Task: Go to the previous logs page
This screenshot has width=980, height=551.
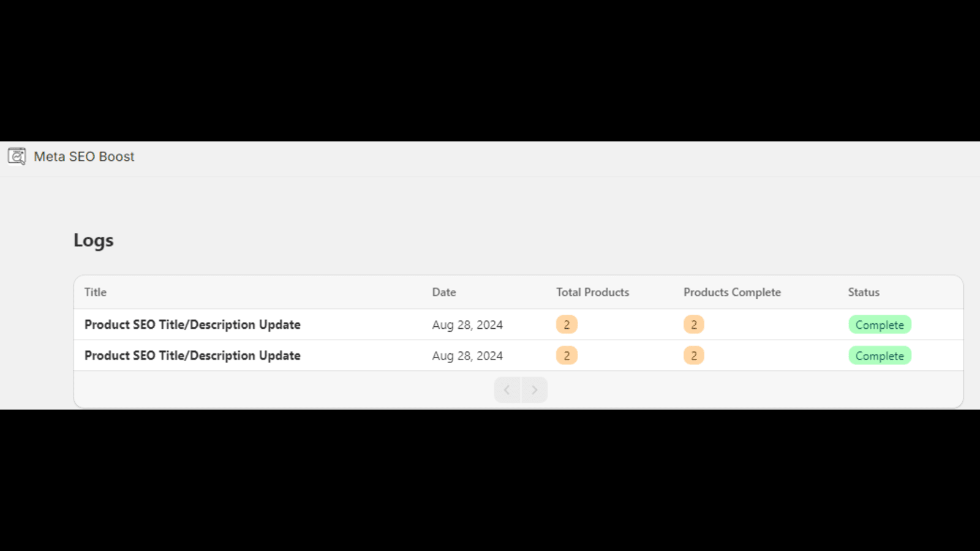Action: 507,390
